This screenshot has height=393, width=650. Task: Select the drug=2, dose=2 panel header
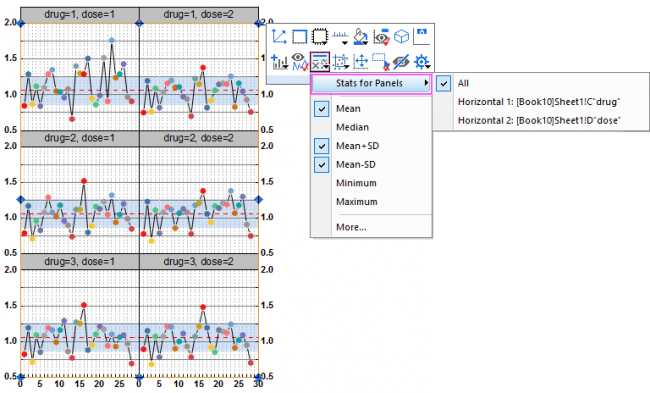199,138
